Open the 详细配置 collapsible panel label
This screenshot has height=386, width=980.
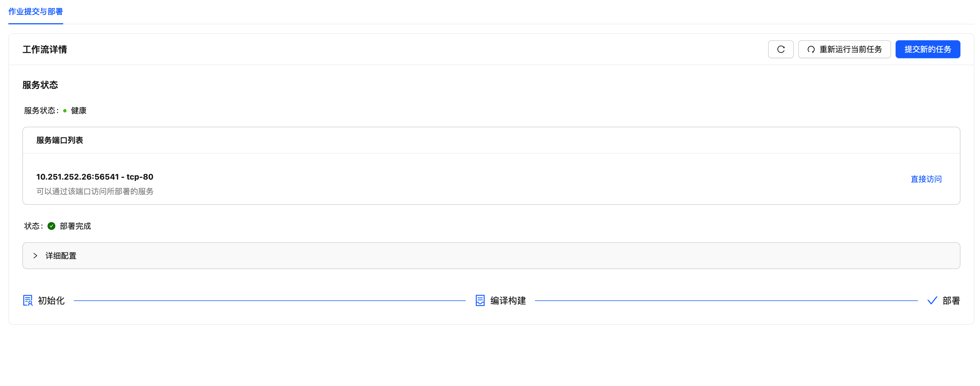(61, 256)
